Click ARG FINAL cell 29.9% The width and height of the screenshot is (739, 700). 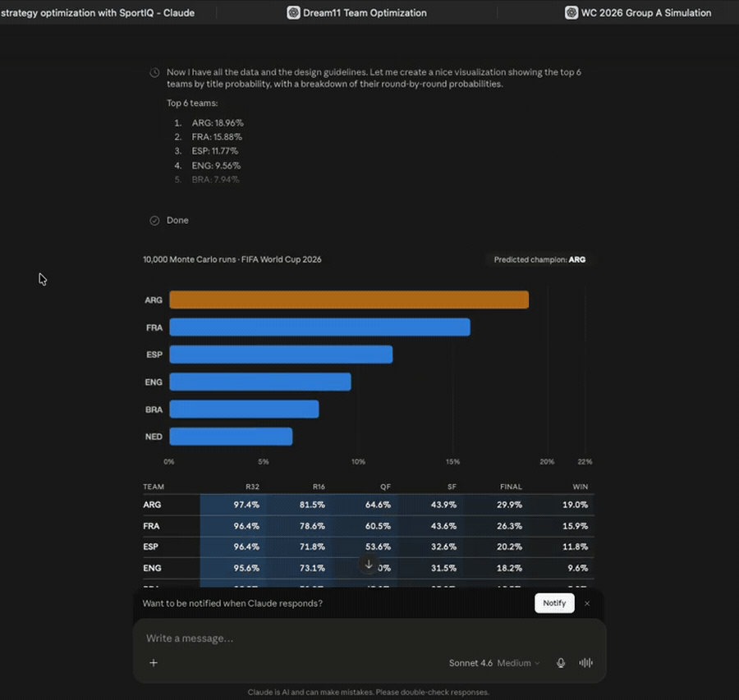[x=509, y=505]
